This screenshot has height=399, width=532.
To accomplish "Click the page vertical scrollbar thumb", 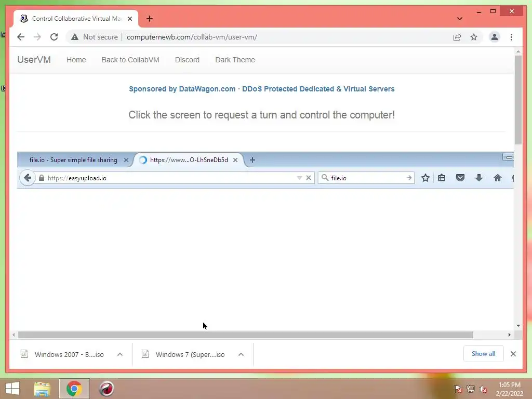I will point(518,99).
